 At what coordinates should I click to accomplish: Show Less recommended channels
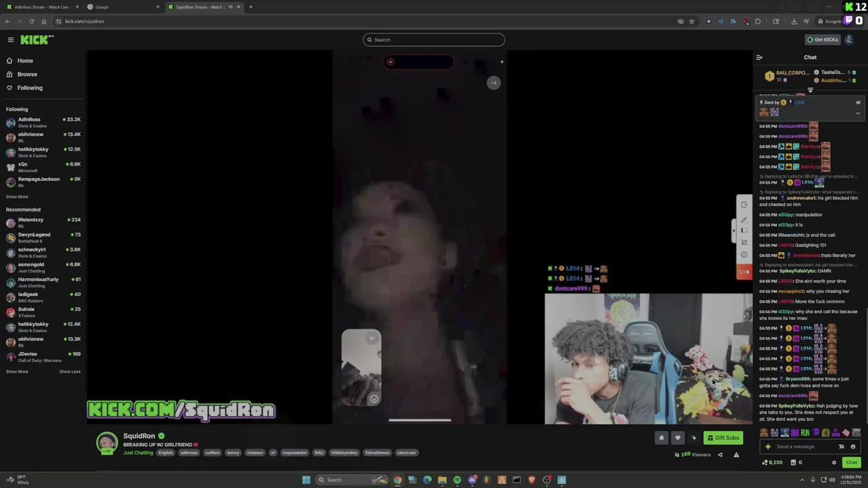point(70,371)
